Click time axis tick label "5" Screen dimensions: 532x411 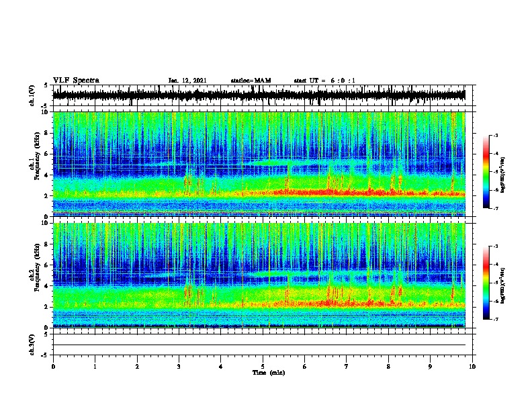tap(263, 367)
